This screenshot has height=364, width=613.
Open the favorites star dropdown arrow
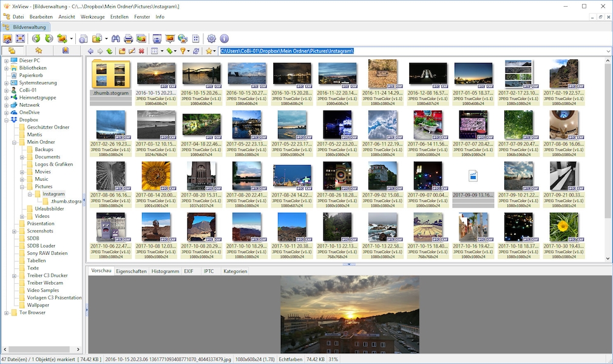pos(214,51)
